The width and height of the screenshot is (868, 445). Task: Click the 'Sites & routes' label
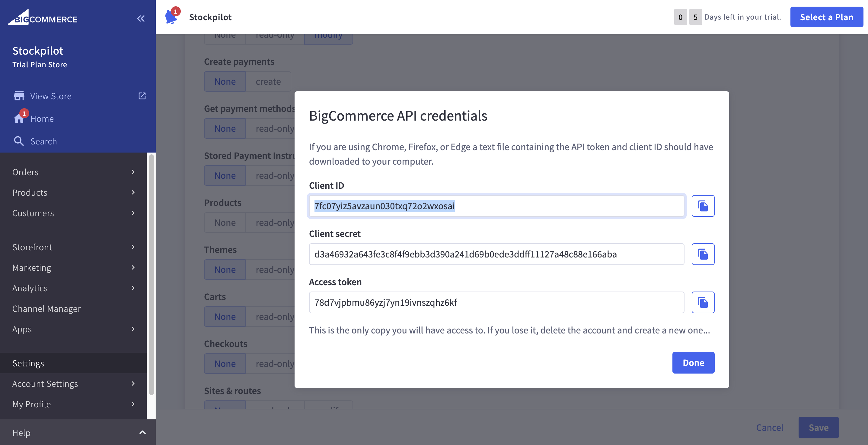[232, 390]
